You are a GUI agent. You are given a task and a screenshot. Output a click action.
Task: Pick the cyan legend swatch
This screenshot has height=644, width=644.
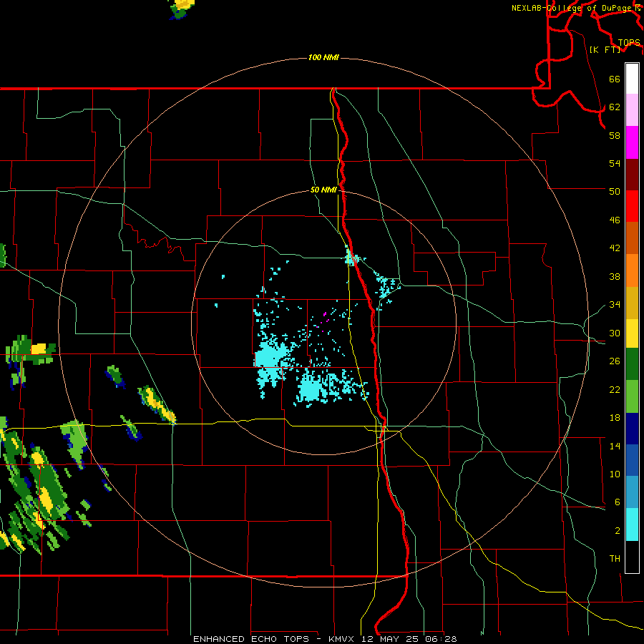(632, 525)
